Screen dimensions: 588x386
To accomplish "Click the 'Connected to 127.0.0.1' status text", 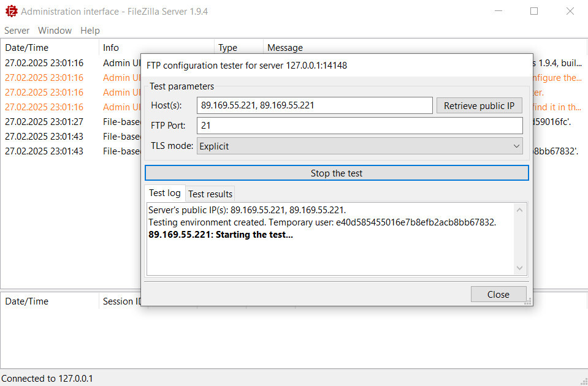I will 47,379.
